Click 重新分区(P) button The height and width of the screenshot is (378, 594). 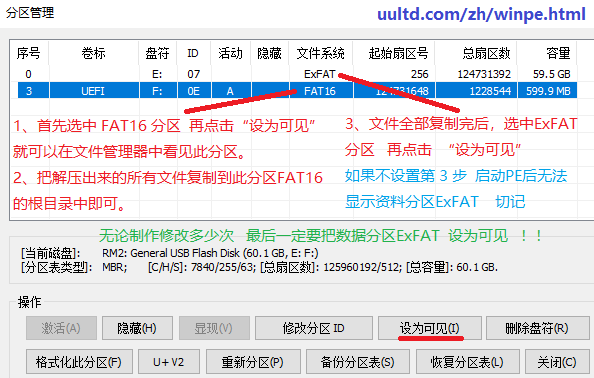253,362
